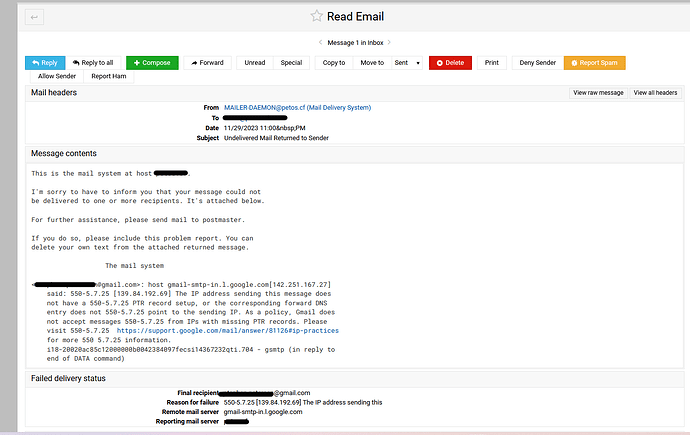
Task: Star this email using the star icon
Action: coord(317,16)
